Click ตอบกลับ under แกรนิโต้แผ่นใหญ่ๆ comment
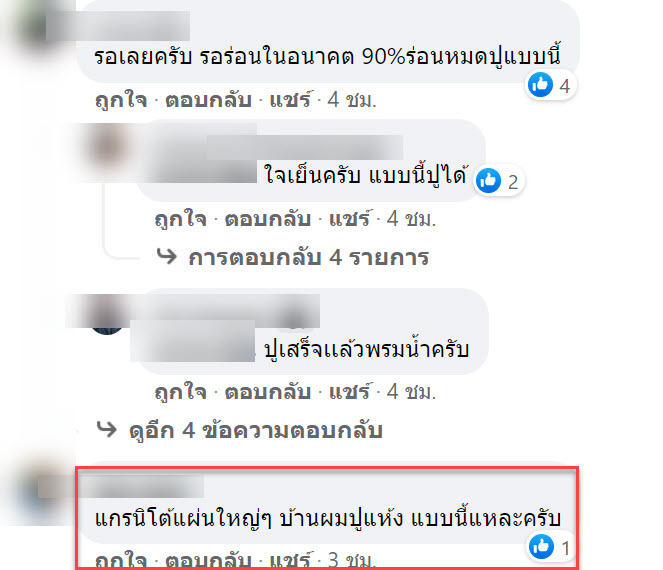This screenshot has height=570, width=663. click(x=208, y=560)
